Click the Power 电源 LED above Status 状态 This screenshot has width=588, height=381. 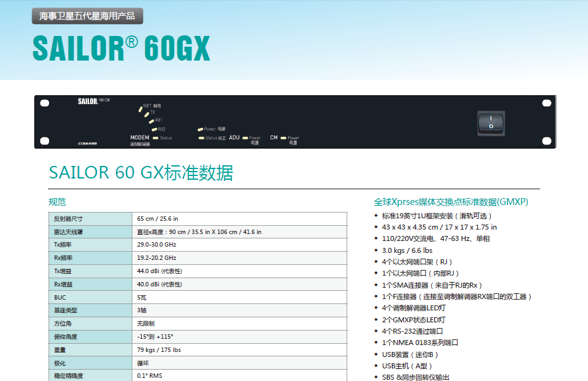tap(200, 129)
